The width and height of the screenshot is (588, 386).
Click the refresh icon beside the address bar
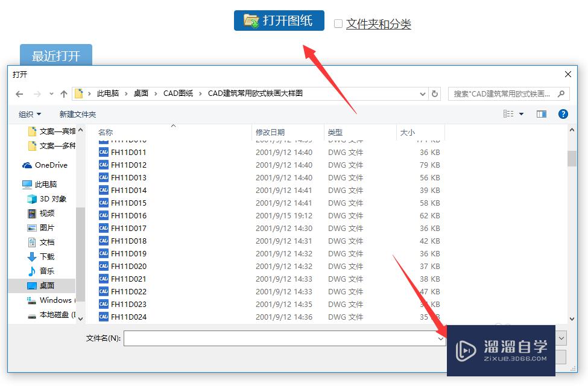(x=435, y=93)
